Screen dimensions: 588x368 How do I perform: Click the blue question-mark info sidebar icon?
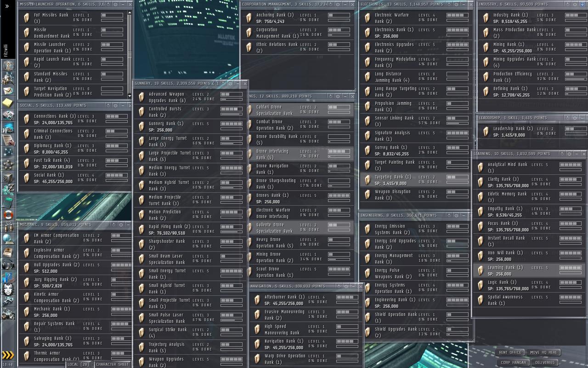tap(8, 276)
